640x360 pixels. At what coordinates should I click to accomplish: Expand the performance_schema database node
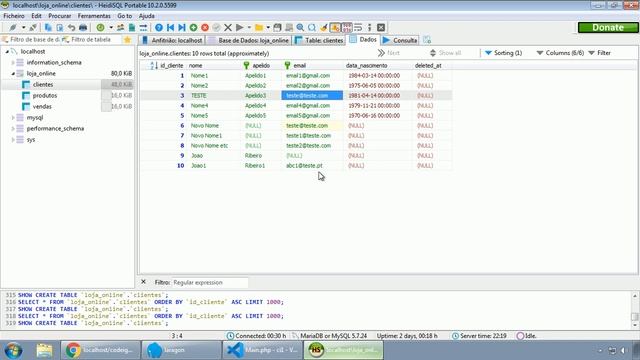(13, 129)
